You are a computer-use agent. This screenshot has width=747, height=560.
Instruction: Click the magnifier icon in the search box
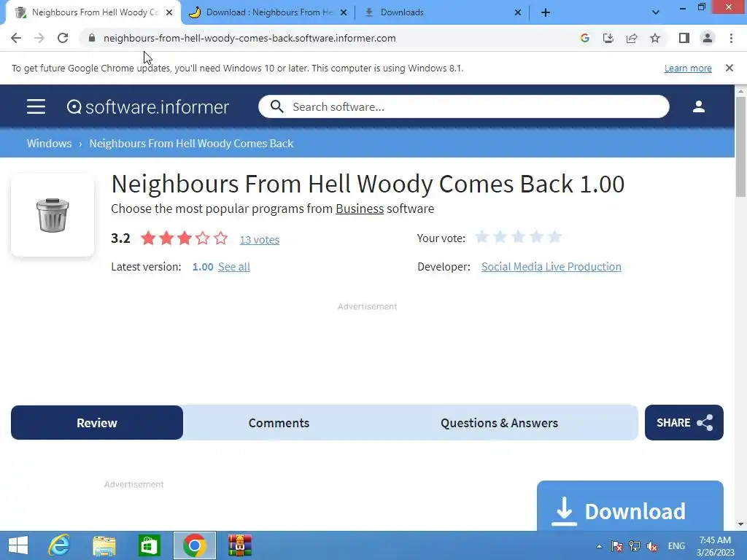276,106
